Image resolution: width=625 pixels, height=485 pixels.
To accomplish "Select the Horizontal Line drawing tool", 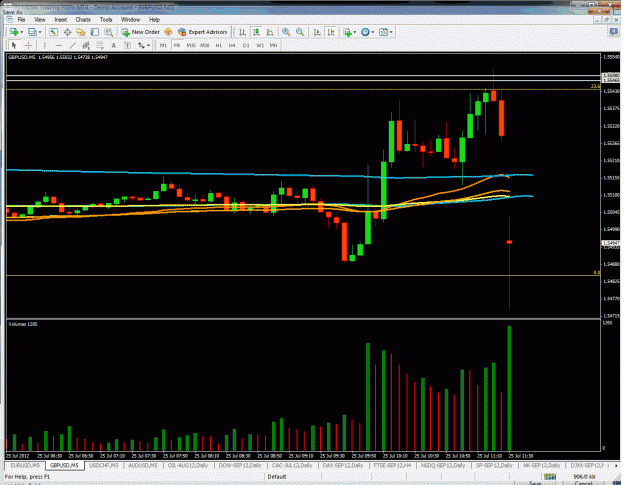I will [x=59, y=45].
